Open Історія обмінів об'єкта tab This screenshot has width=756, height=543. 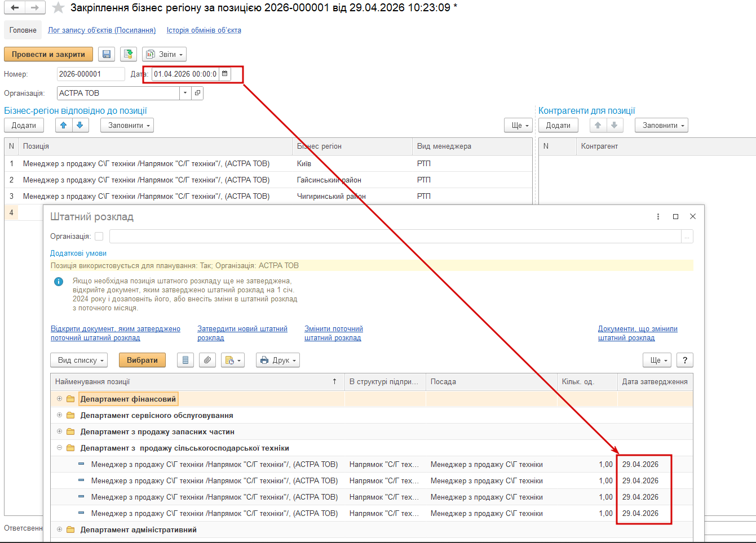tap(204, 30)
